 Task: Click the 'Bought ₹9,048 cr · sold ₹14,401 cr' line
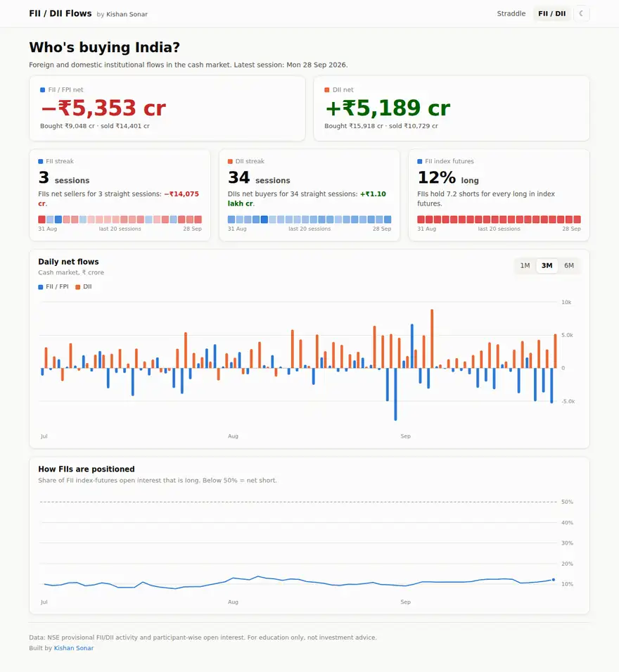(x=95, y=126)
